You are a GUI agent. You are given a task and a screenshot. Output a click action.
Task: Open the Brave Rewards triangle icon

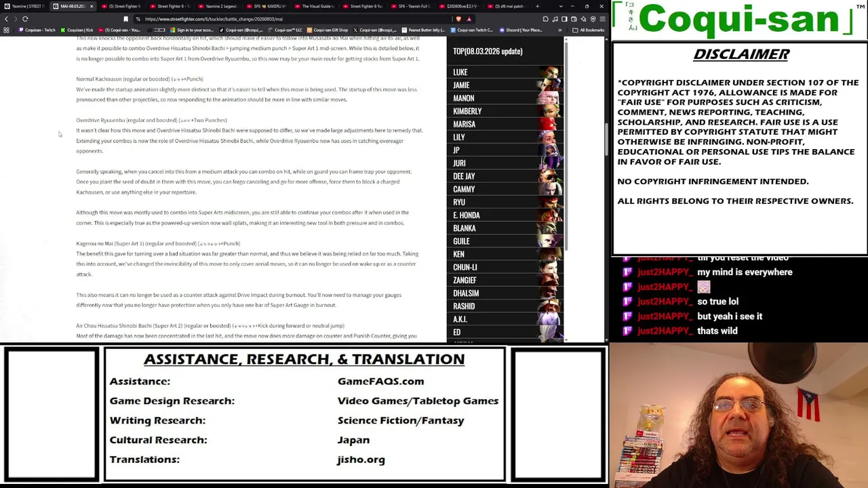pos(469,19)
